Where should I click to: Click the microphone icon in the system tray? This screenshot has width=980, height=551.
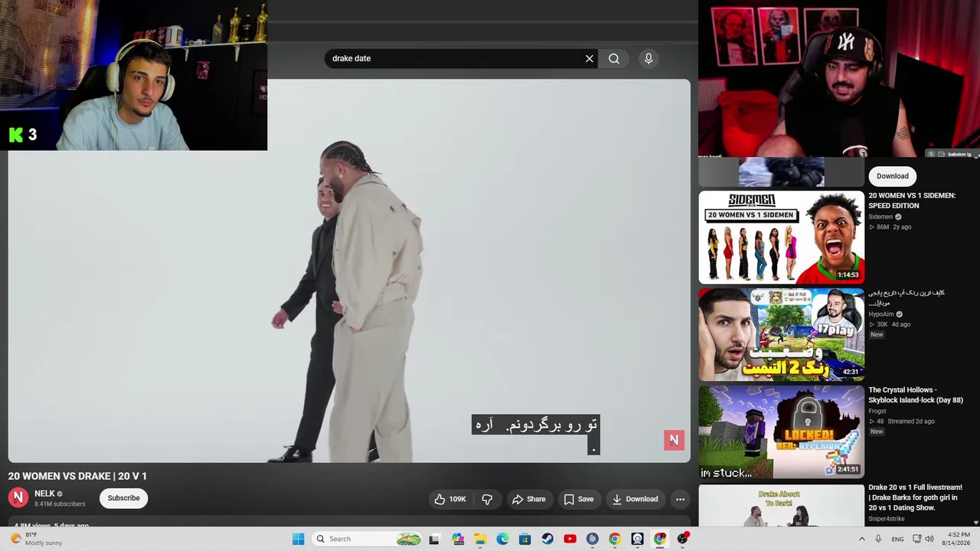point(878,539)
